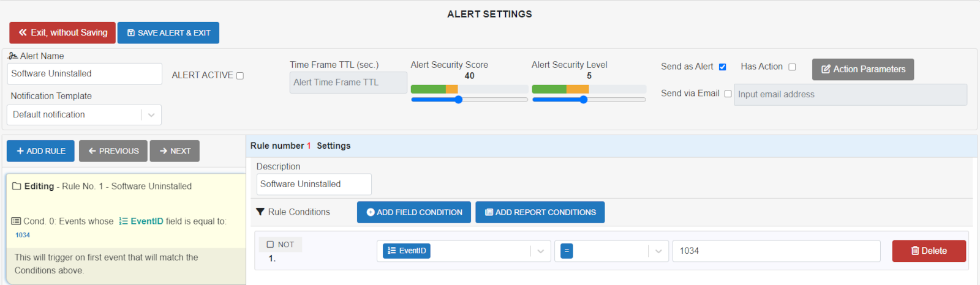The height and width of the screenshot is (285, 980).
Task: Expand the operator dropdown arrow
Action: pos(658,251)
